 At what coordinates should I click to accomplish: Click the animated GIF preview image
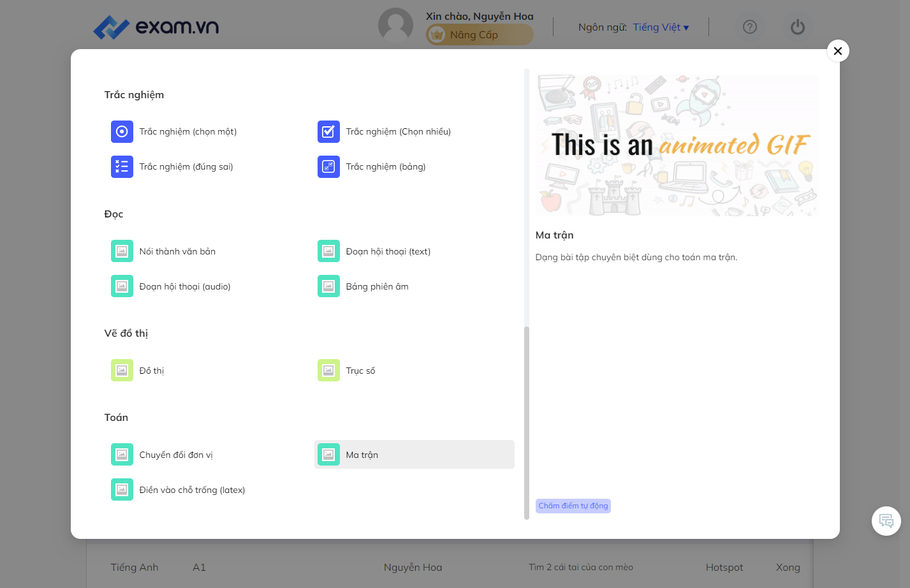[677, 145]
